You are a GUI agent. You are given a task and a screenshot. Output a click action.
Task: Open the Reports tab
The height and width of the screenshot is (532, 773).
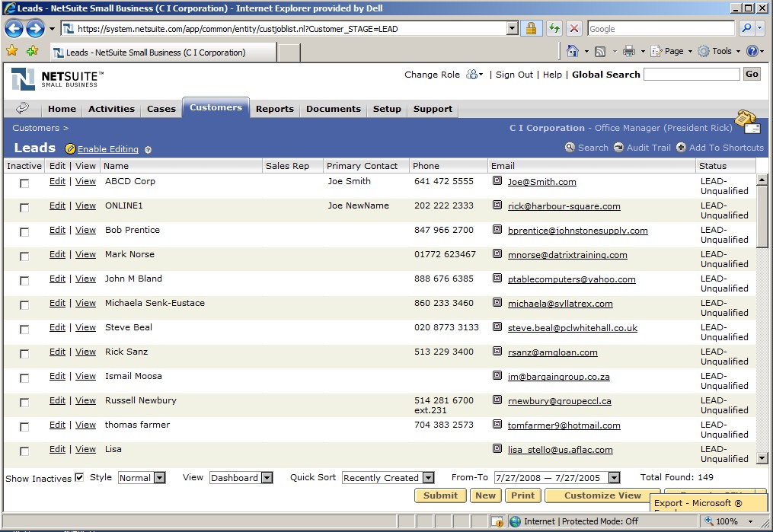tap(275, 109)
